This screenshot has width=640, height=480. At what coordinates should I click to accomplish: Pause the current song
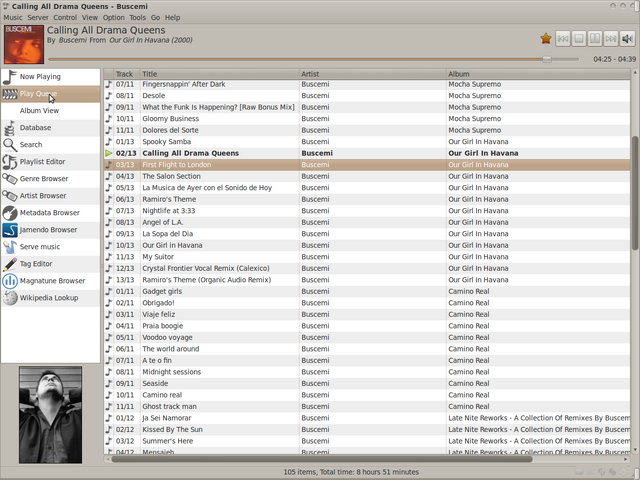595,39
